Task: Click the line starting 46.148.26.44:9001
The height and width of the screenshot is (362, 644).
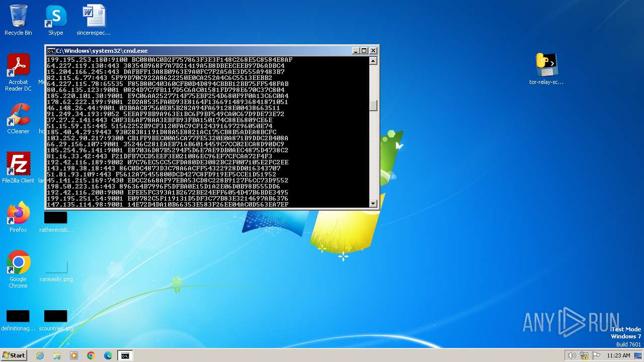Action: point(164,108)
